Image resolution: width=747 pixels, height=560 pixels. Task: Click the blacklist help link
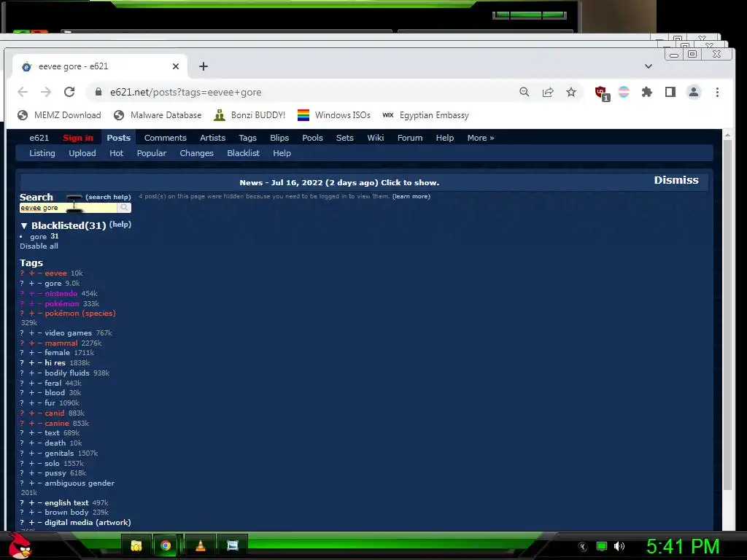point(120,225)
